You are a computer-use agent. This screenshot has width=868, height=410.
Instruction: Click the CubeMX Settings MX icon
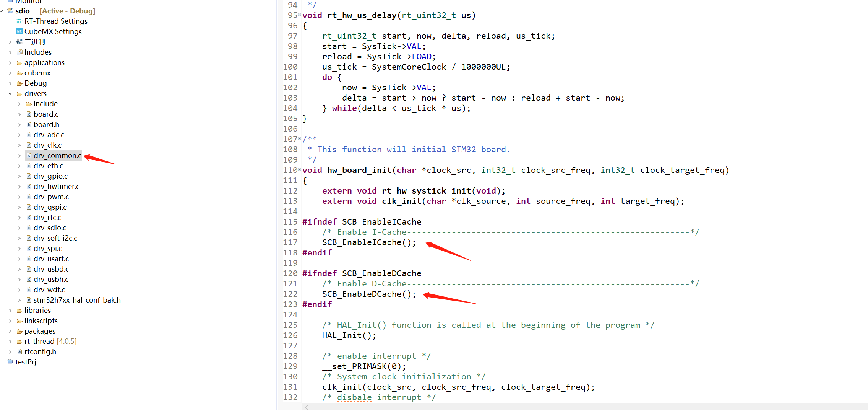pos(19,31)
